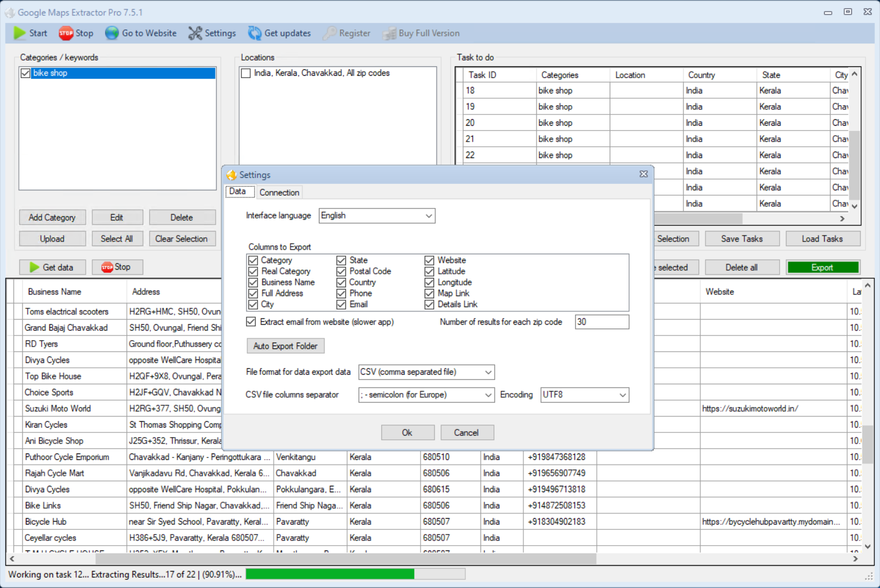Toggle the Postal Code export checkbox
The image size is (880, 588).
(x=341, y=271)
